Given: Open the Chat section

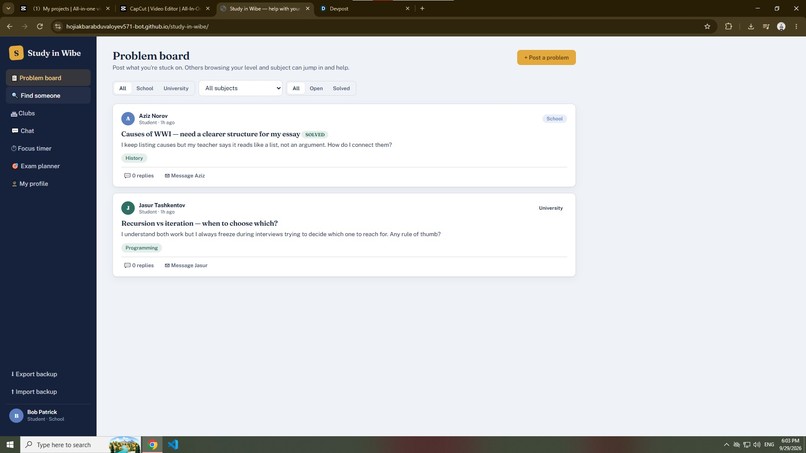Looking at the screenshot, I should click(48, 131).
